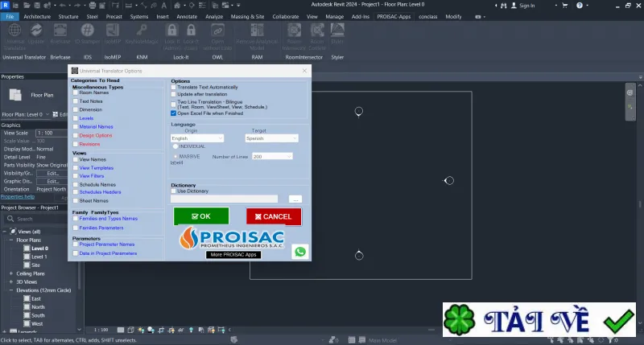Image resolution: width=644 pixels, height=345 pixels.
Task: Click the dictionary browse ellipsis button
Action: pos(295,199)
